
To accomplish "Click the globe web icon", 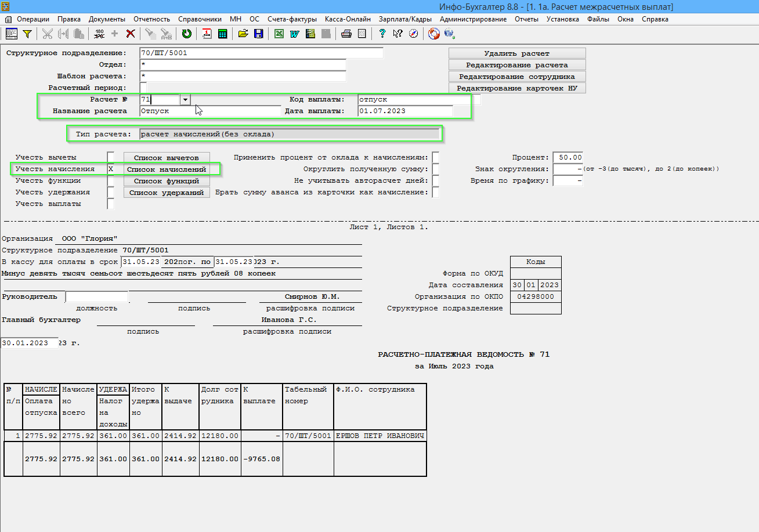I will tap(449, 34).
